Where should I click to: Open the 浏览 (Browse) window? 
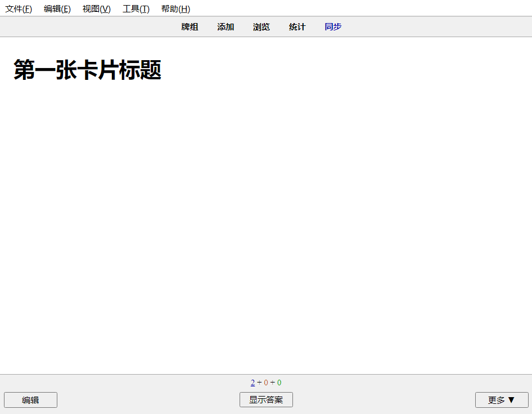point(262,26)
